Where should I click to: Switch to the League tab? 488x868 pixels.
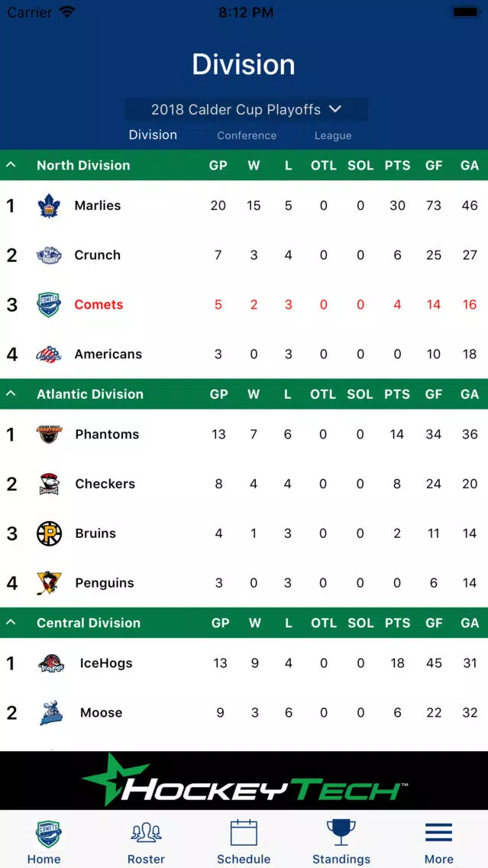333,136
